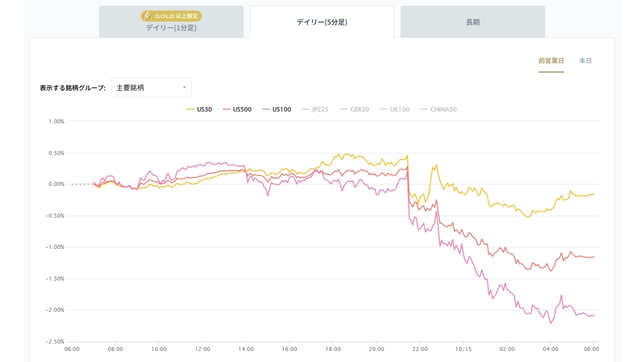Click the 20:00 x-axis label
This screenshot has width=644, height=362.
coord(376,349)
